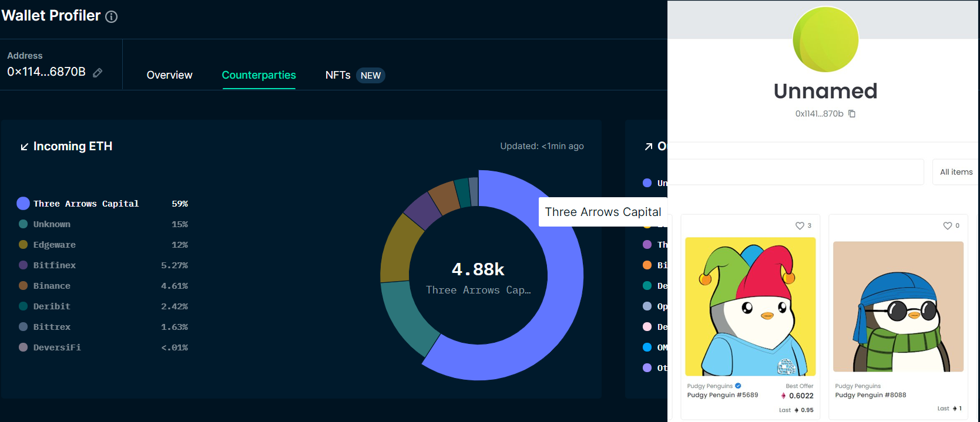Copy the 0x1141...870b wallet address
This screenshot has width=980, height=422.
coord(852,114)
